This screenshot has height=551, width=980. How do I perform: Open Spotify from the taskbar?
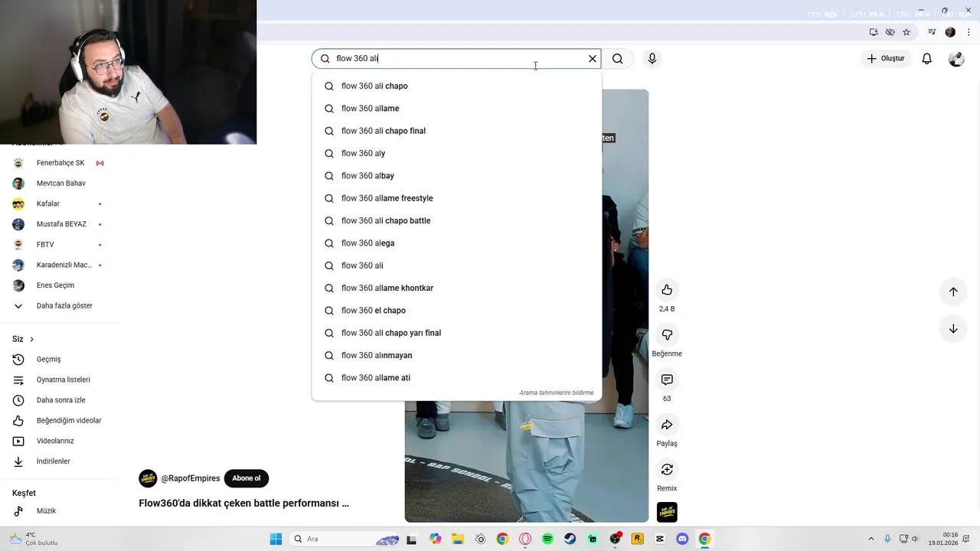point(547,539)
